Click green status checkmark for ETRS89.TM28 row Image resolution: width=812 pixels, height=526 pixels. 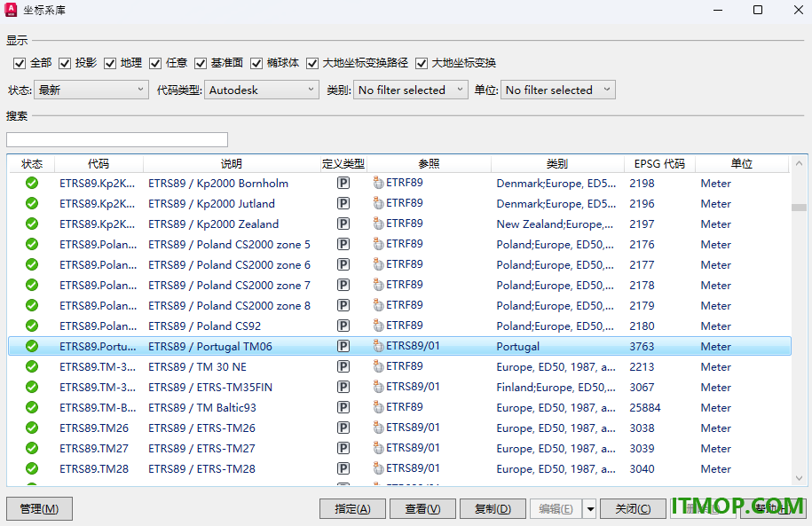coord(32,468)
